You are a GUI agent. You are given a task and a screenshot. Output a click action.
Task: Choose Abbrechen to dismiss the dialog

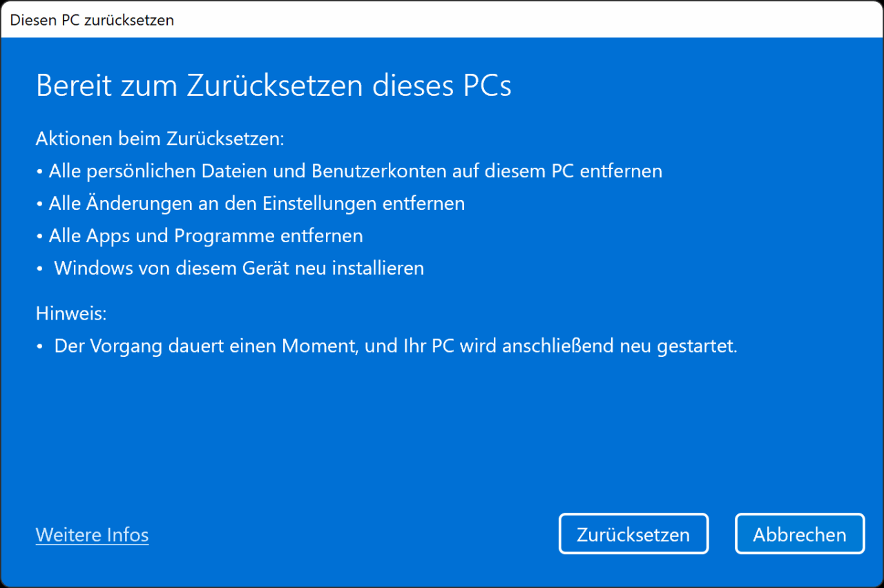pos(799,533)
